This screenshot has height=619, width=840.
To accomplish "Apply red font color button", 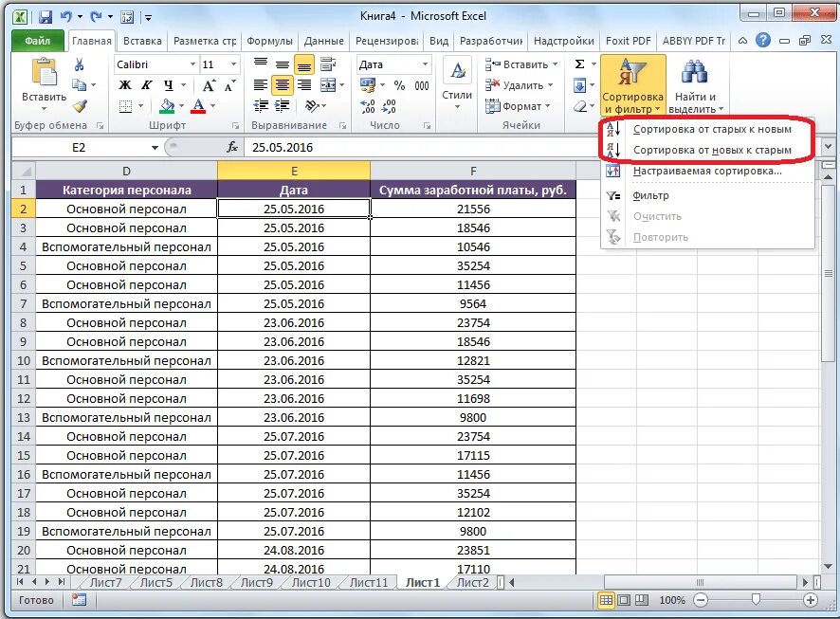I will point(198,106).
